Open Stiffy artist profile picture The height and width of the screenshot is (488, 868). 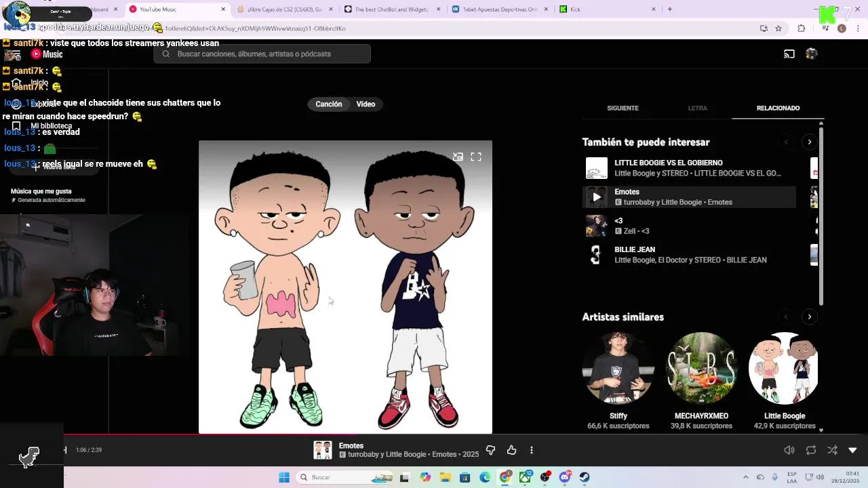point(618,369)
